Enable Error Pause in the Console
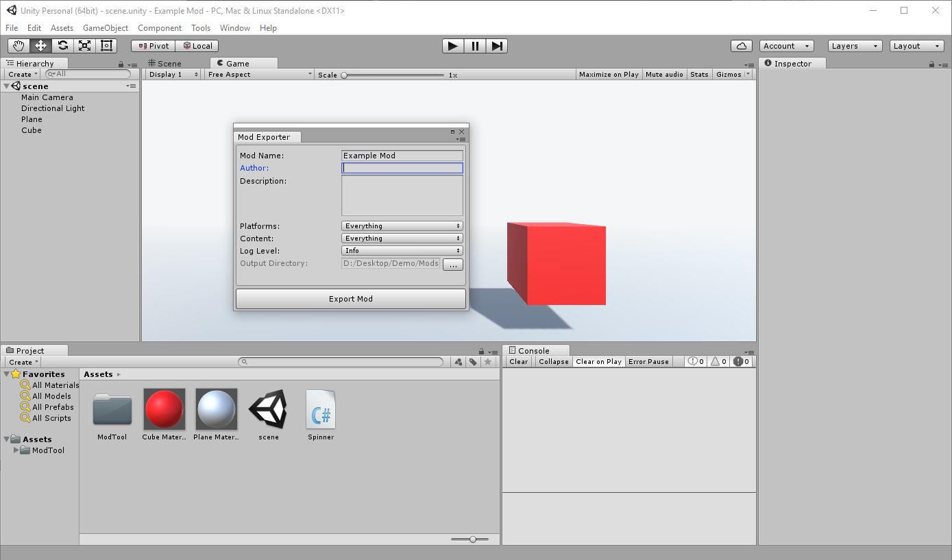 click(648, 361)
